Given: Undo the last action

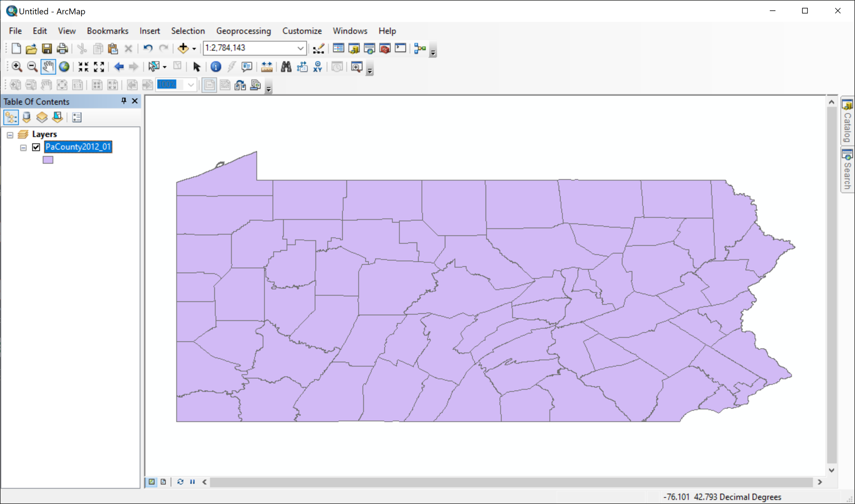Looking at the screenshot, I should point(147,49).
